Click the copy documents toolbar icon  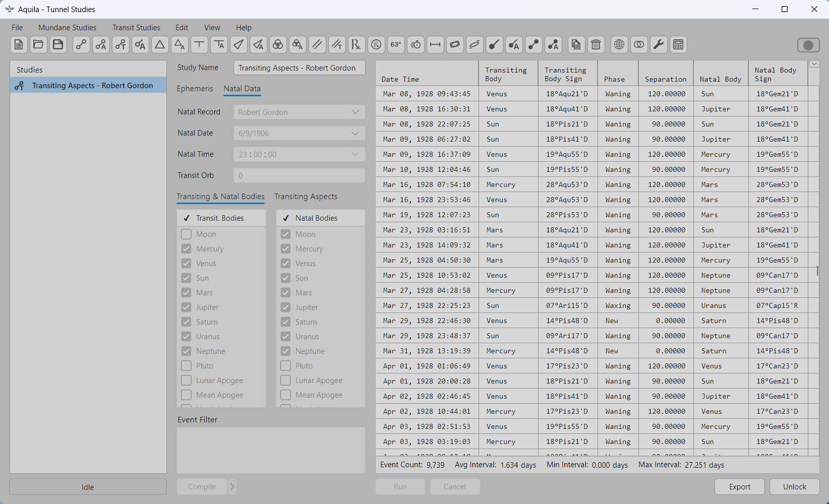pos(576,45)
